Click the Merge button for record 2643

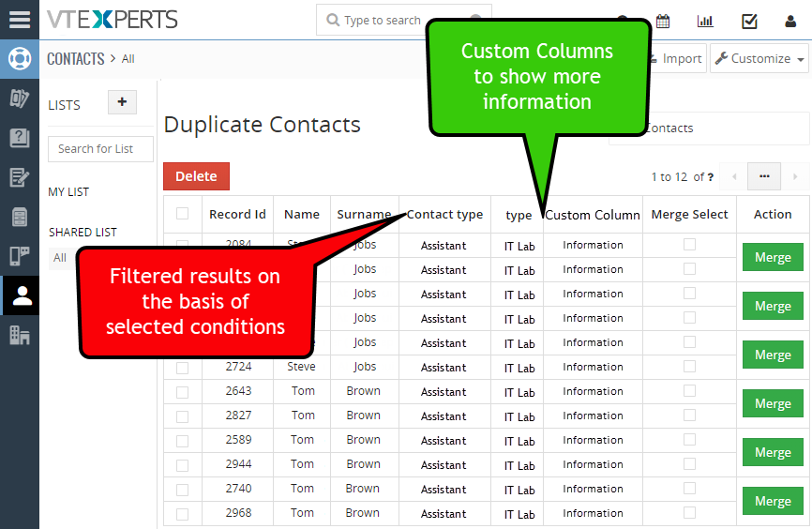coord(773,403)
